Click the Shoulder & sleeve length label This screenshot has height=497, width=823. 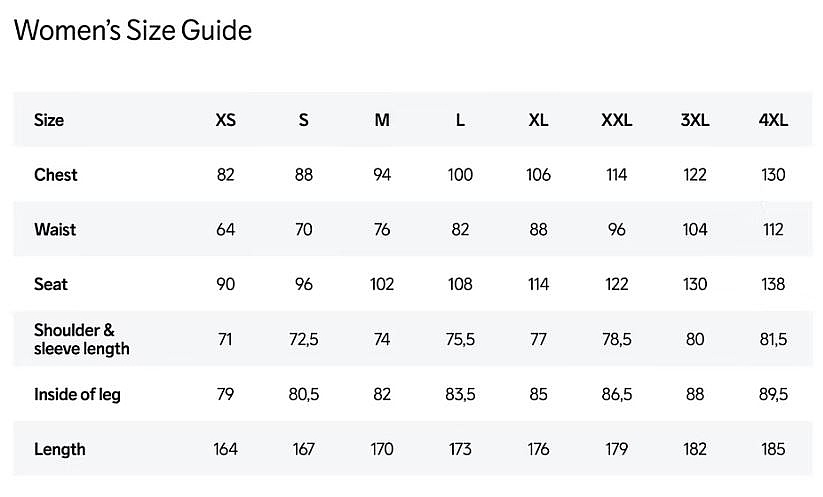(x=82, y=339)
